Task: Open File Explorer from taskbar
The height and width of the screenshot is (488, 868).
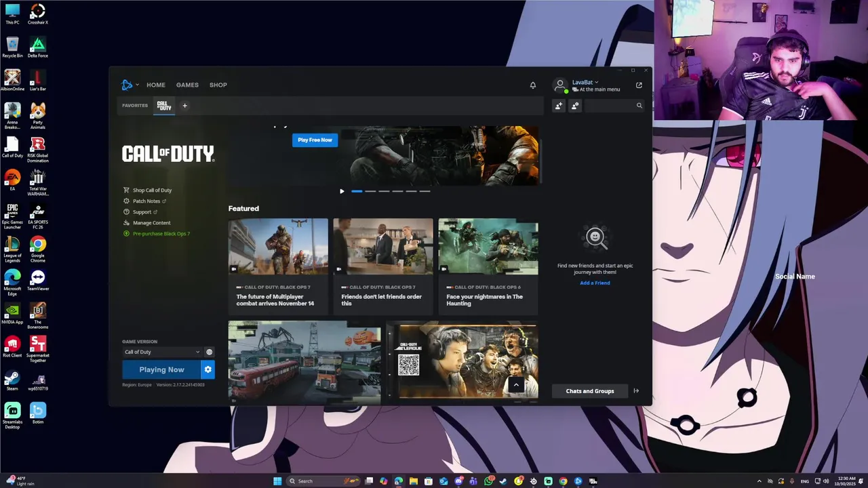Action: [413, 481]
